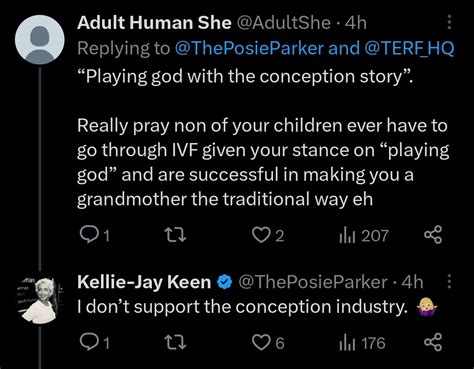Screen dimensions: 474x369
Task: Like Kellie-Jay Keen's tweet
Action: 268,343
